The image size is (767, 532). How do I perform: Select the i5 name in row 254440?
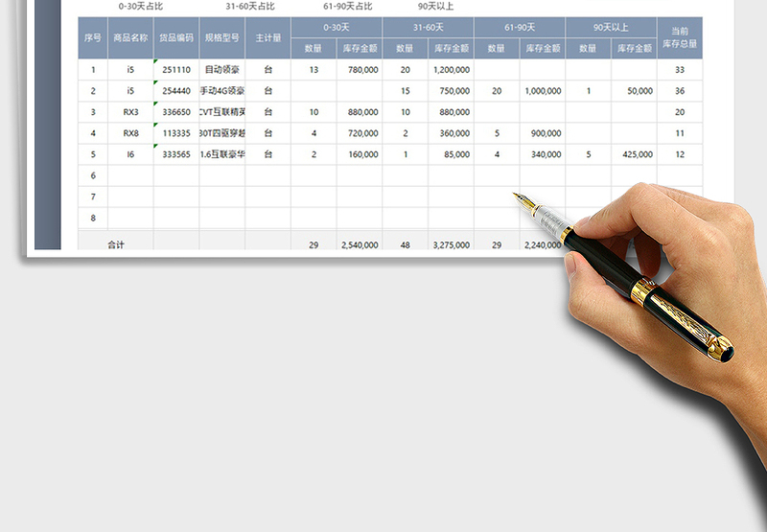(x=130, y=91)
